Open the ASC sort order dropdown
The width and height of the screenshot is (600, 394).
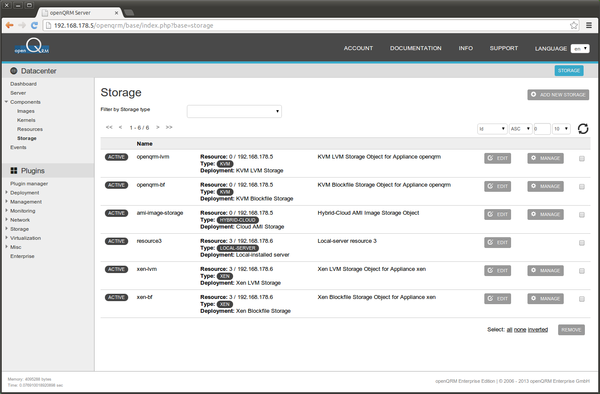pos(520,129)
